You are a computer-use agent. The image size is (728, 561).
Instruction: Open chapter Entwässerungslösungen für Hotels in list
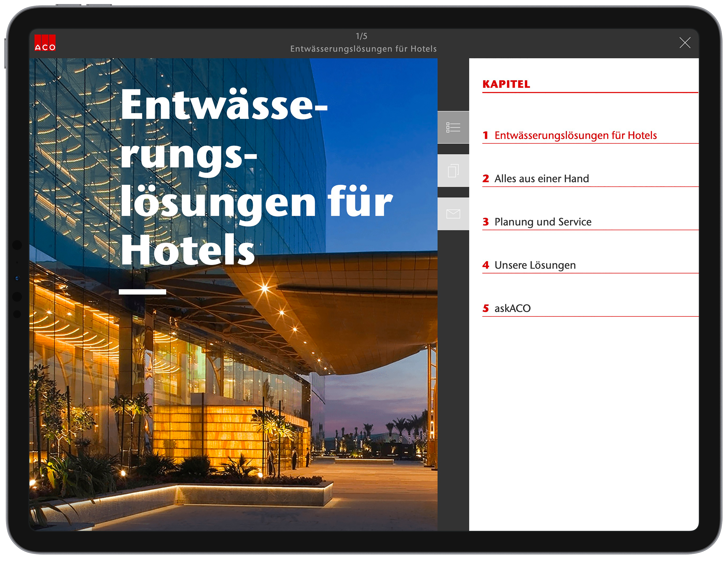[575, 135]
